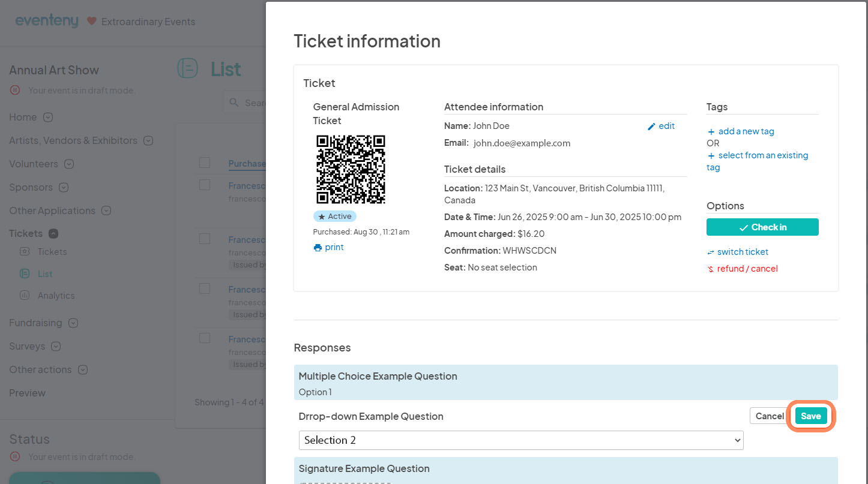Click Save for the drop-down response
The height and width of the screenshot is (484, 868).
tap(810, 416)
